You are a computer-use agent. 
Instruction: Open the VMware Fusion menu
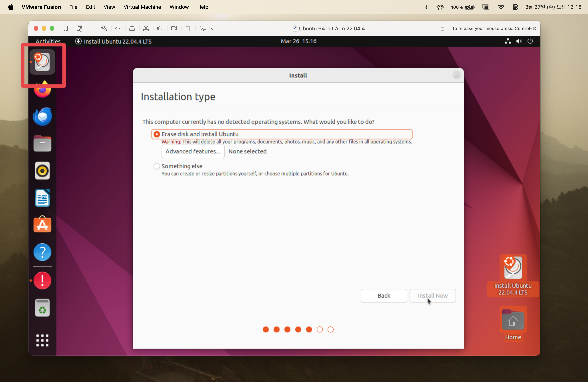pos(41,7)
